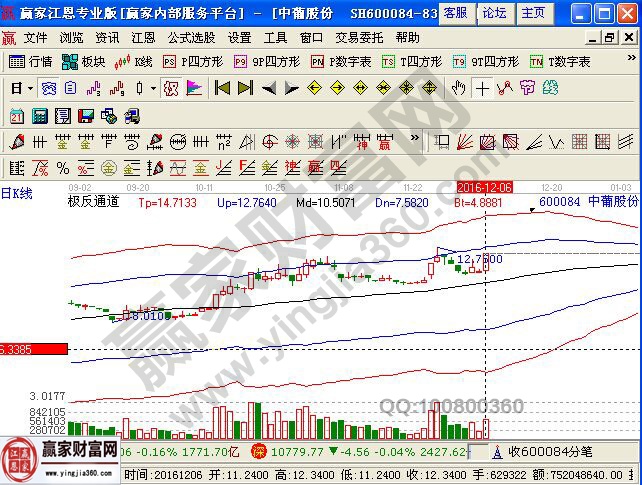The height and width of the screenshot is (485, 642).
Task: Open the T四方形 tool
Action: (x=412, y=62)
